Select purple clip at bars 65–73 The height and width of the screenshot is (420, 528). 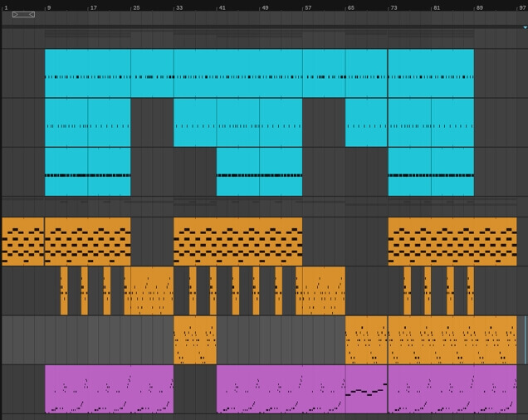click(366, 389)
